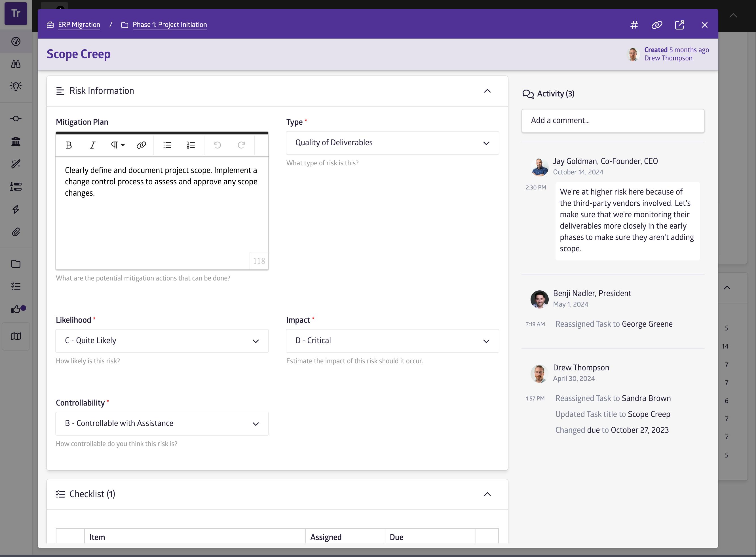Viewport: 756px width, 557px height.
Task: Open the Impact dropdown
Action: coord(392,341)
